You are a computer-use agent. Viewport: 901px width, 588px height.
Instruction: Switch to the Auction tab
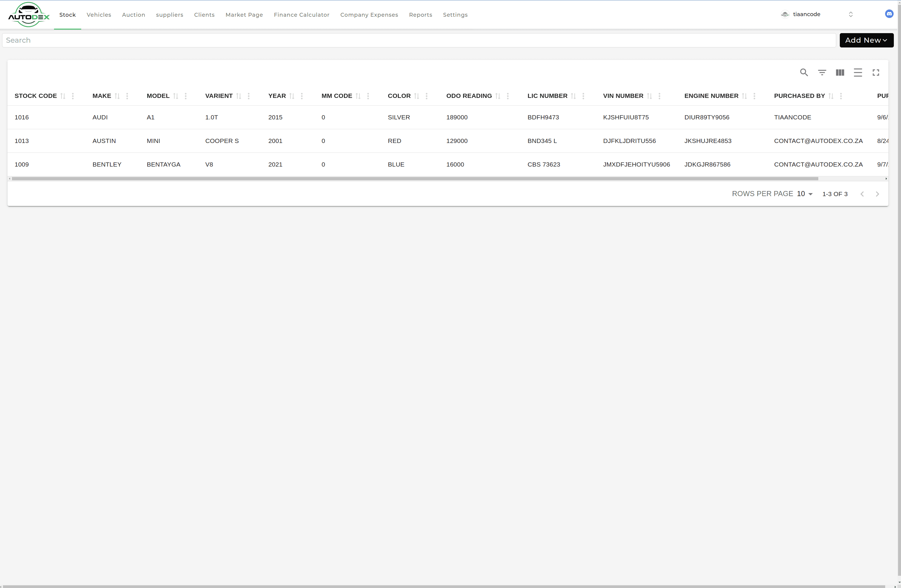133,15
